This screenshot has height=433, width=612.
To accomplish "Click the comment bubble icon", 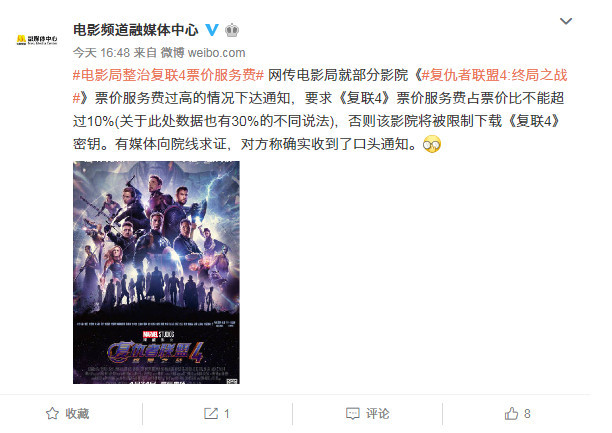I will tap(352, 414).
